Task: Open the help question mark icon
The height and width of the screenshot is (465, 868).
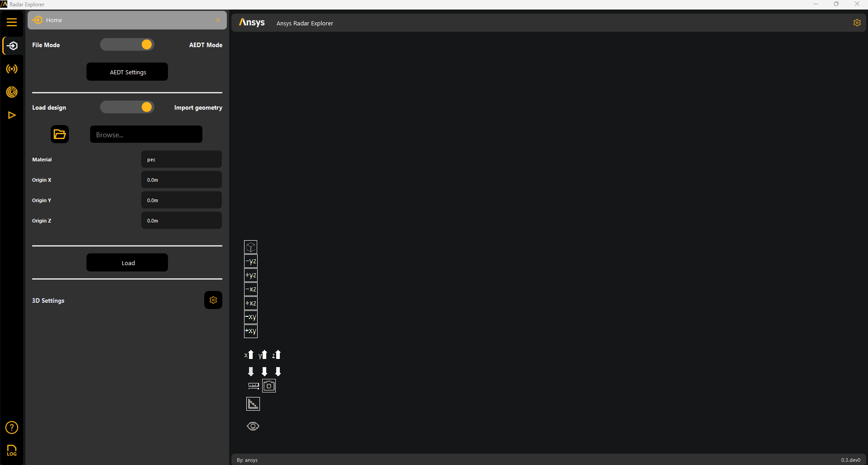Action: point(12,427)
